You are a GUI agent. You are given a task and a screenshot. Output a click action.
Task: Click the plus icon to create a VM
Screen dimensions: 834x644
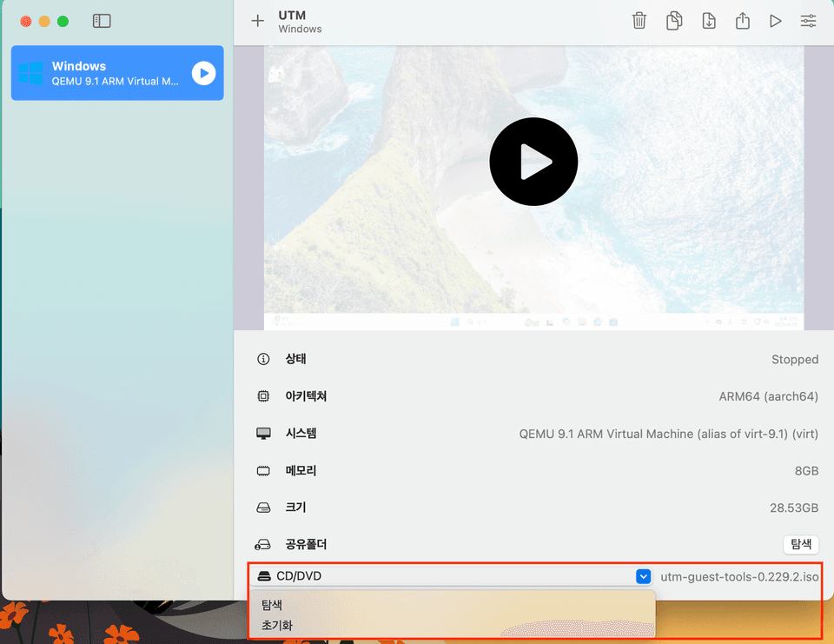pyautogui.click(x=257, y=21)
